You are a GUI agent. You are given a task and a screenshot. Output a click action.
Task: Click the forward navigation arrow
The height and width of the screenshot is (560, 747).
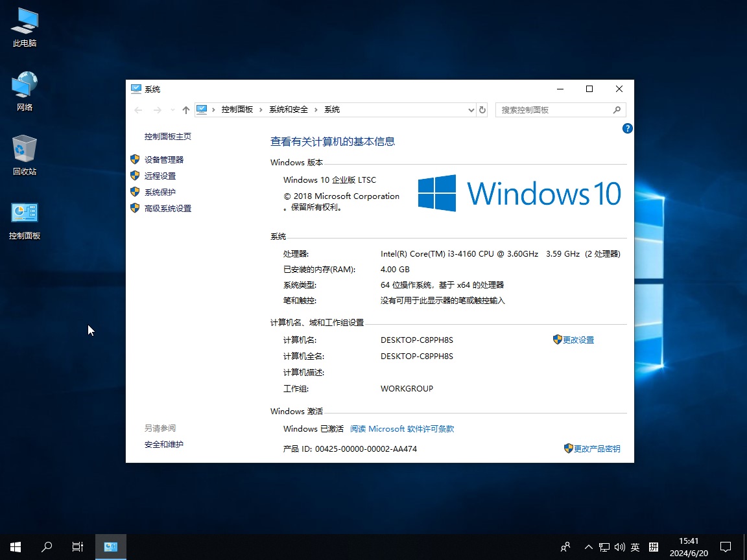pyautogui.click(x=157, y=110)
